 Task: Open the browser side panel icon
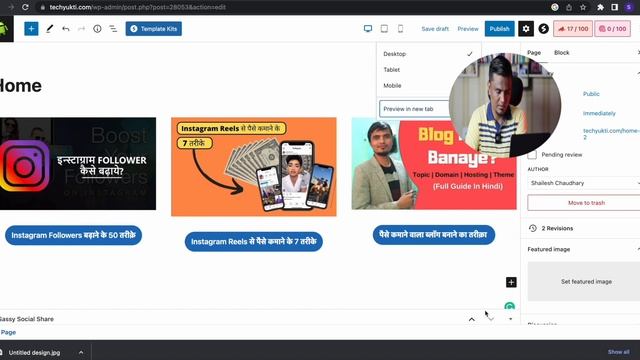click(615, 7)
